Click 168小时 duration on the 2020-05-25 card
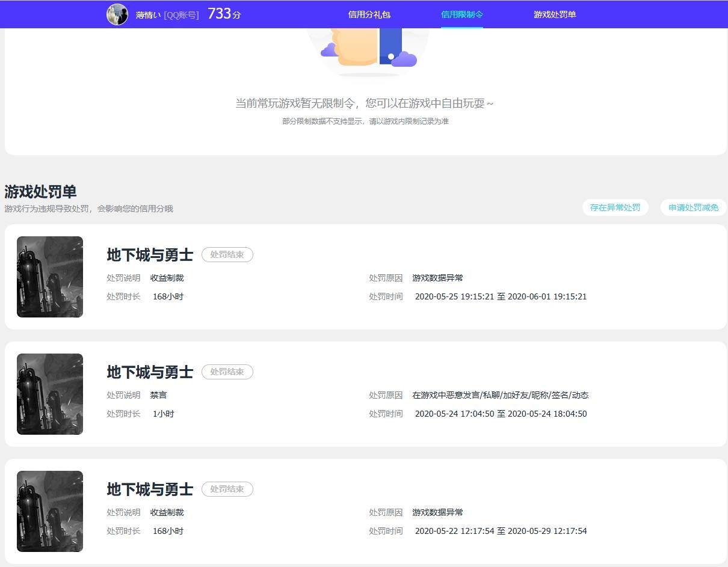Image resolution: width=728 pixels, height=567 pixels. (168, 296)
